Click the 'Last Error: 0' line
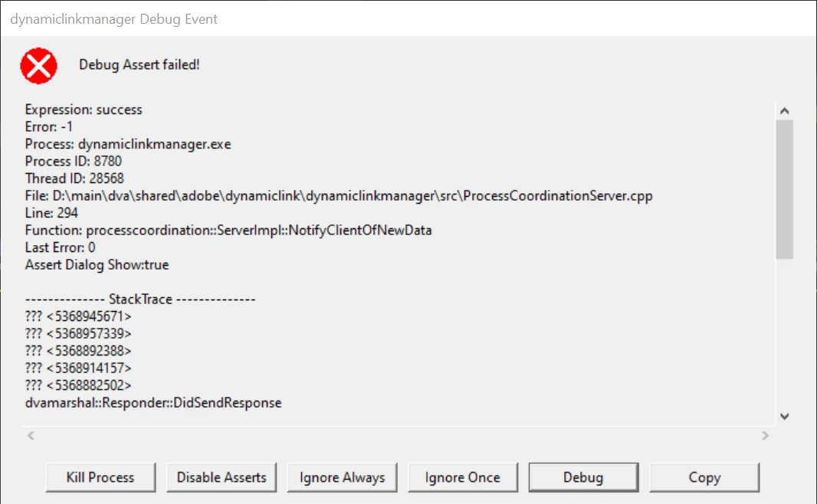 pyautogui.click(x=61, y=247)
